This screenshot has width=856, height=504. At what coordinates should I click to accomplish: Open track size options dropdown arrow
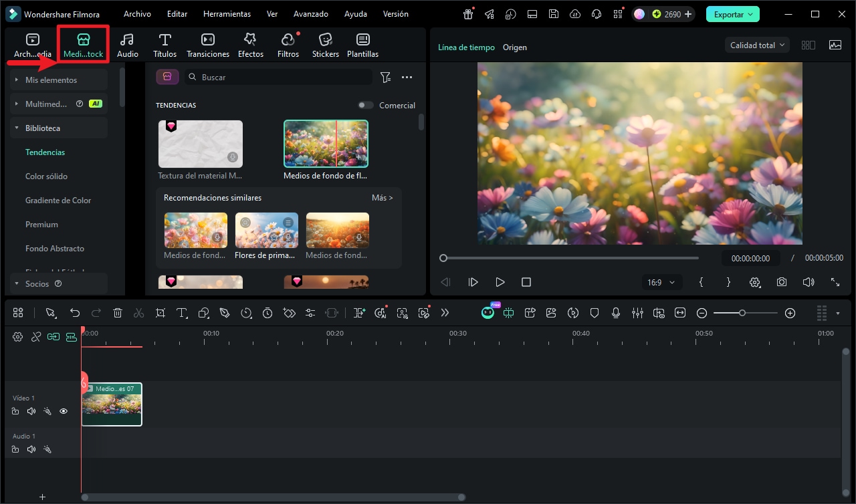838,313
